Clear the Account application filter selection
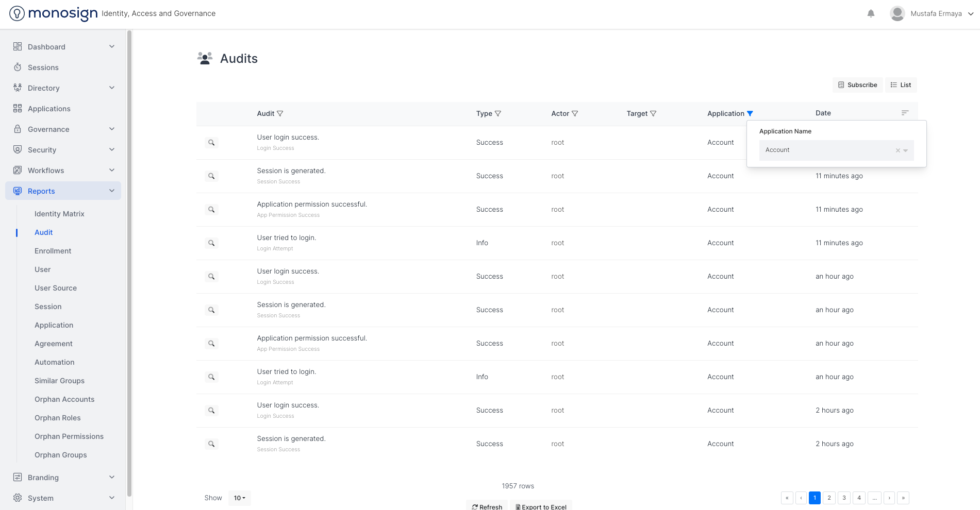The height and width of the screenshot is (510, 980). tap(898, 150)
